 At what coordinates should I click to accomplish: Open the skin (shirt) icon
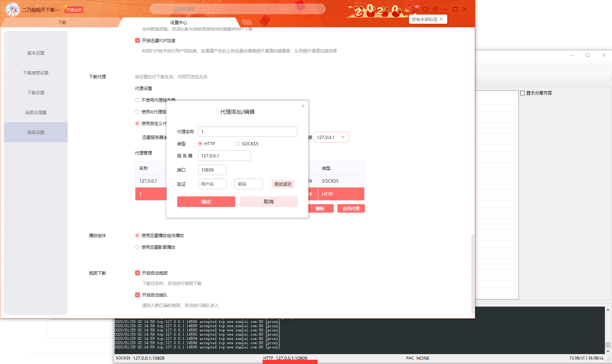tap(426, 9)
